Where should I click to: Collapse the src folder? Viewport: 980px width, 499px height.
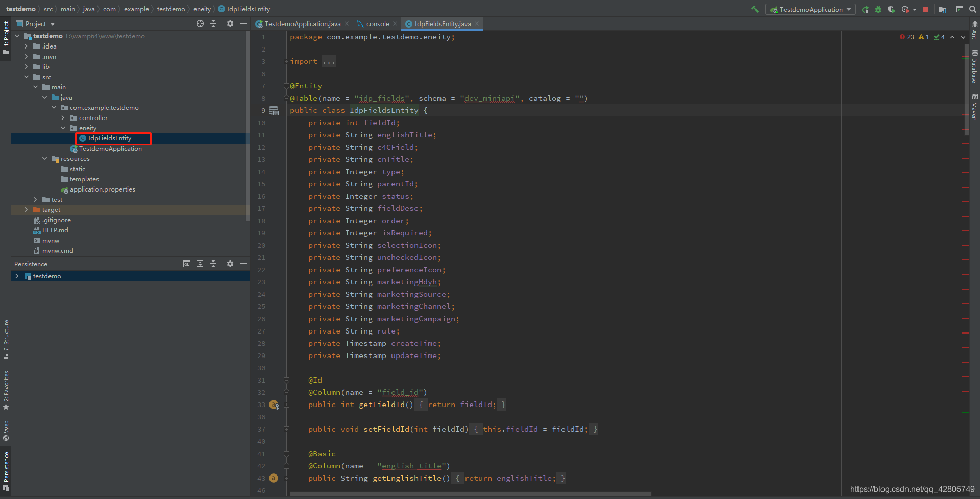click(x=26, y=77)
